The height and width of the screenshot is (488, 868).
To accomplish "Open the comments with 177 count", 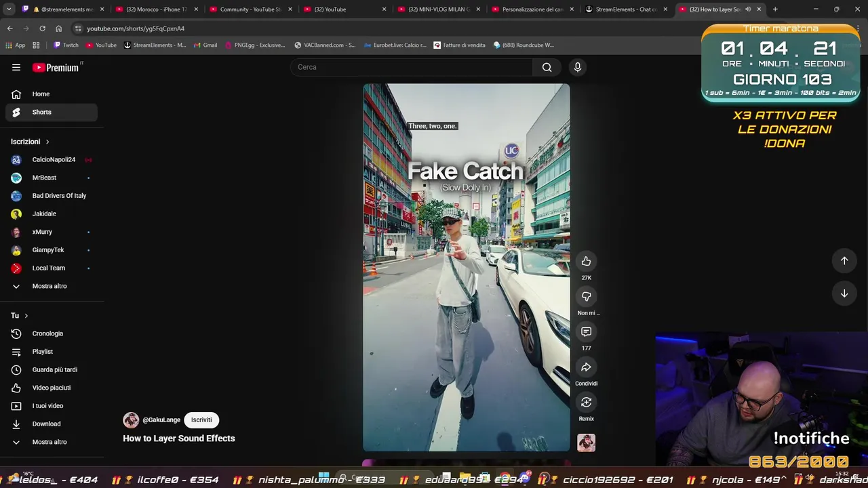I will [587, 332].
